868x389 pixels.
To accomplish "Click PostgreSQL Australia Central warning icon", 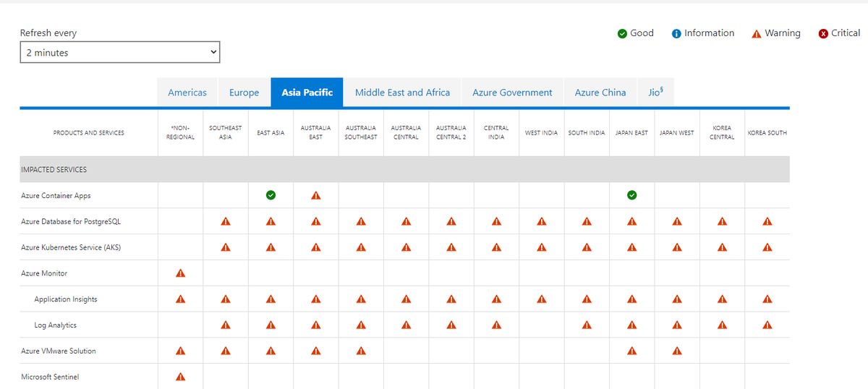I will [406, 221].
